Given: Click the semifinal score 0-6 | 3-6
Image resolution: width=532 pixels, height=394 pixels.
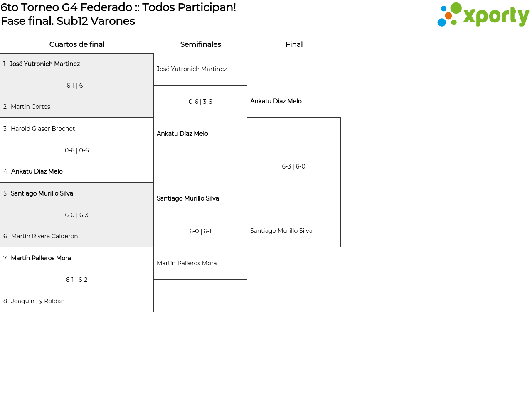Looking at the screenshot, I should coord(200,102).
